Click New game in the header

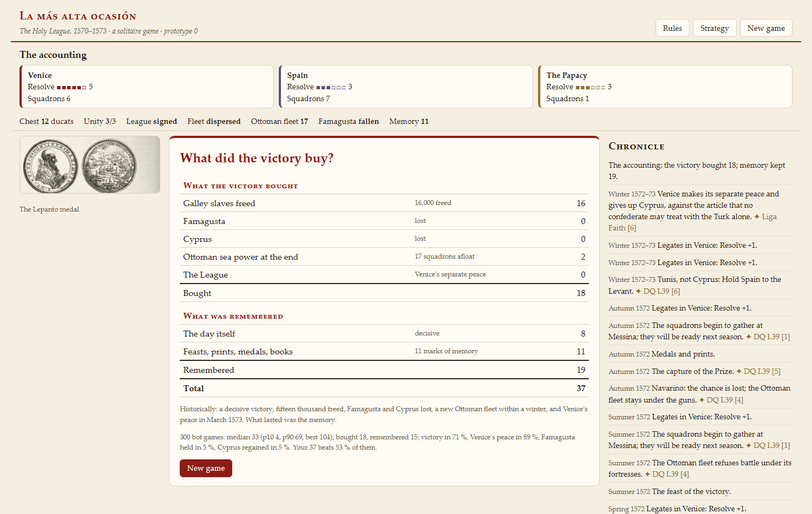click(x=766, y=28)
